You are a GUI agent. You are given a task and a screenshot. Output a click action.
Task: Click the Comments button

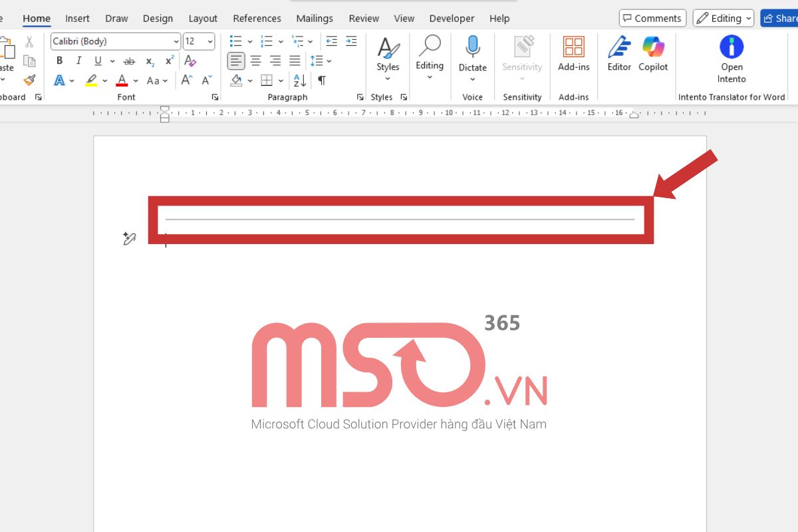pos(653,18)
